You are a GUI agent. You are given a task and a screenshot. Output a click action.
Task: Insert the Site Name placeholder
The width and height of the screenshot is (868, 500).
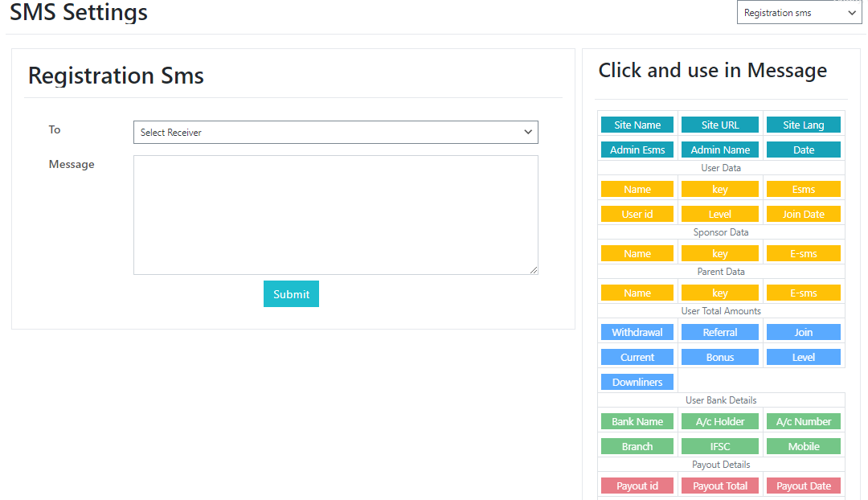(x=637, y=125)
